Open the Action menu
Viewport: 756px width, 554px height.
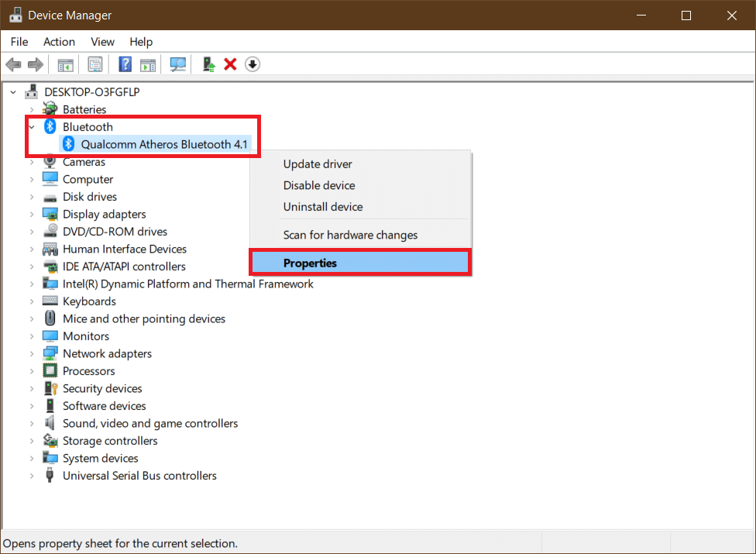pyautogui.click(x=60, y=42)
